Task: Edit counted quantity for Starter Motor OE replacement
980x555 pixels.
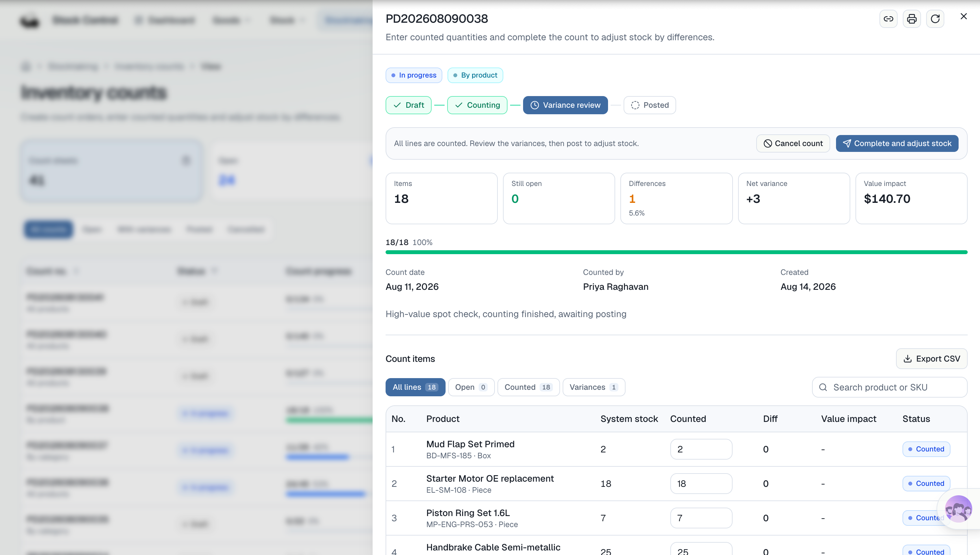Action: point(701,484)
